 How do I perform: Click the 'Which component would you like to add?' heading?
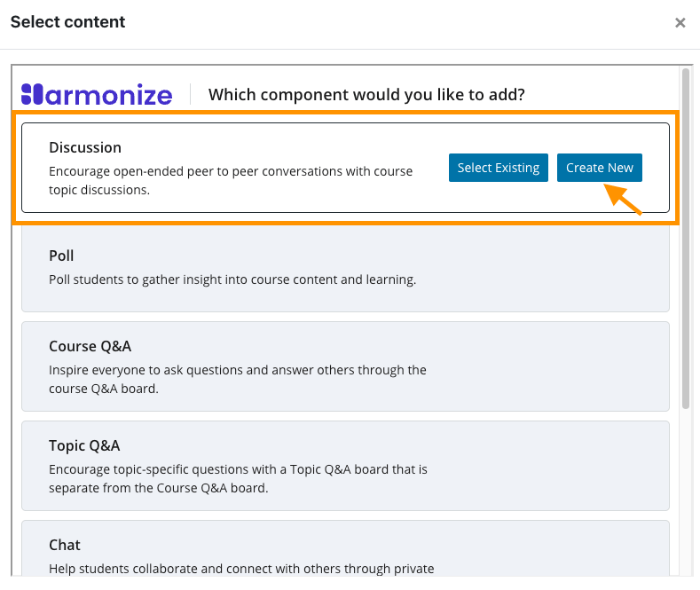[x=366, y=95]
